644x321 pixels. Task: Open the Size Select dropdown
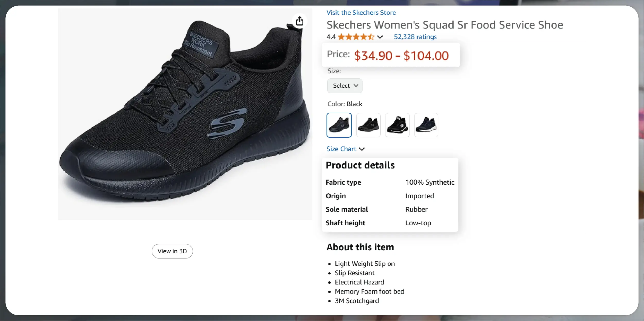345,86
